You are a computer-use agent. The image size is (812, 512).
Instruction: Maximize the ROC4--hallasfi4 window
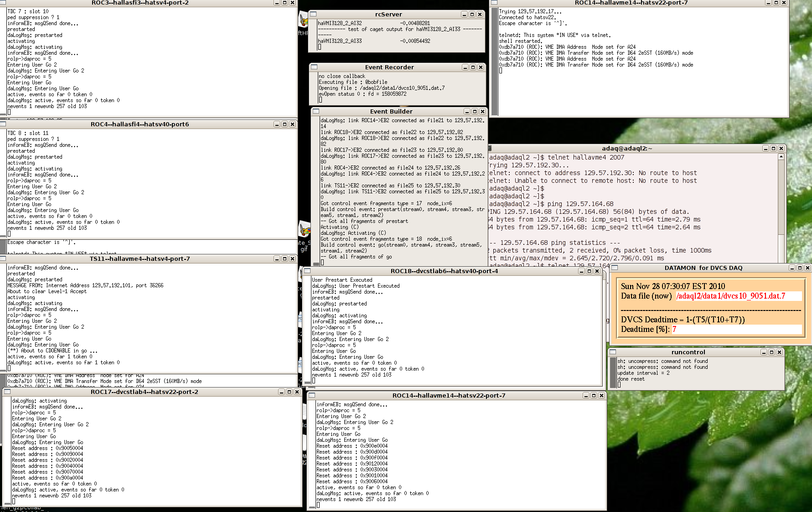click(284, 124)
